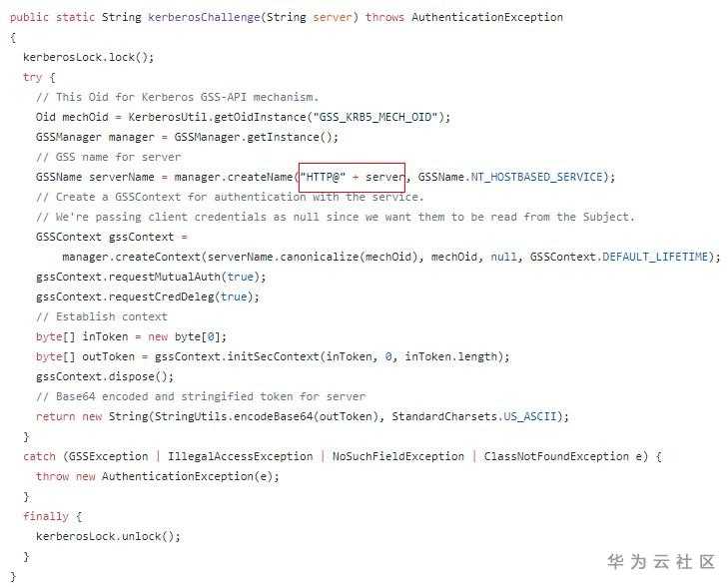Viewport: 728px width, 587px height.
Task: Click the red-boxed "HTTP@" + server expression
Action: point(352,177)
